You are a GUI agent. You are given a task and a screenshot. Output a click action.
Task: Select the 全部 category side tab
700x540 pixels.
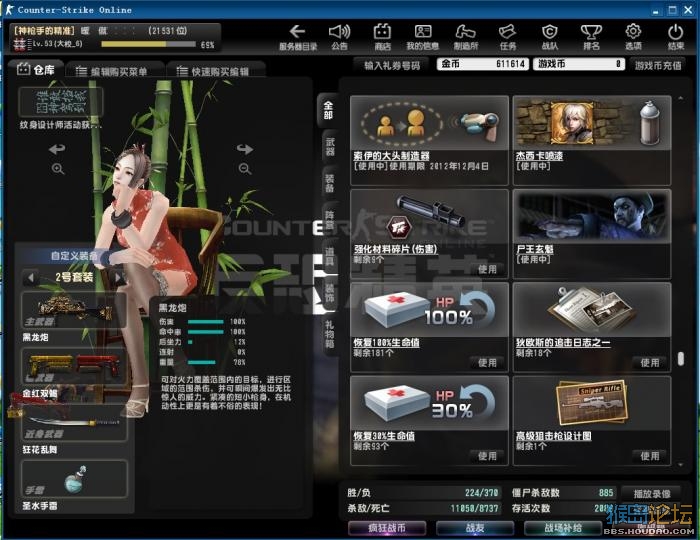coord(328,110)
